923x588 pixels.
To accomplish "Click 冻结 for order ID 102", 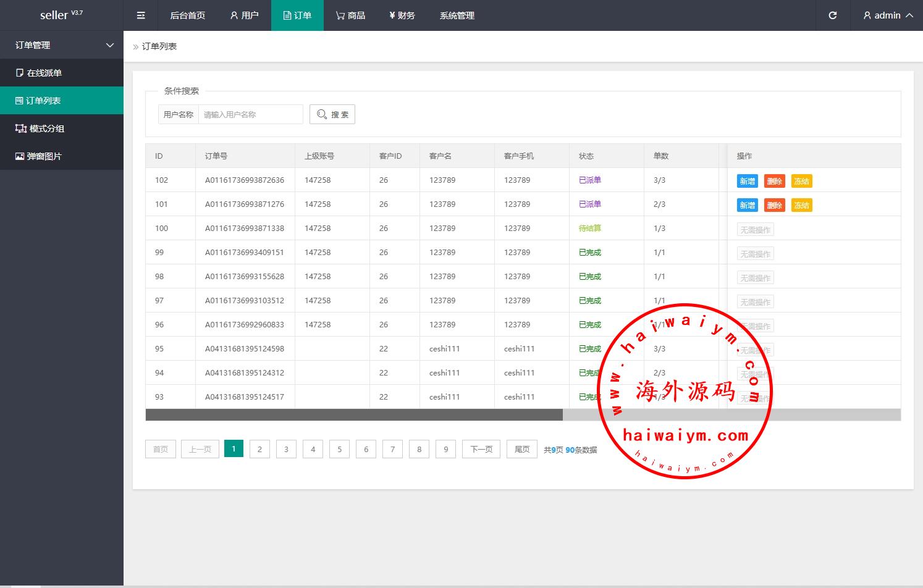I will 801,181.
